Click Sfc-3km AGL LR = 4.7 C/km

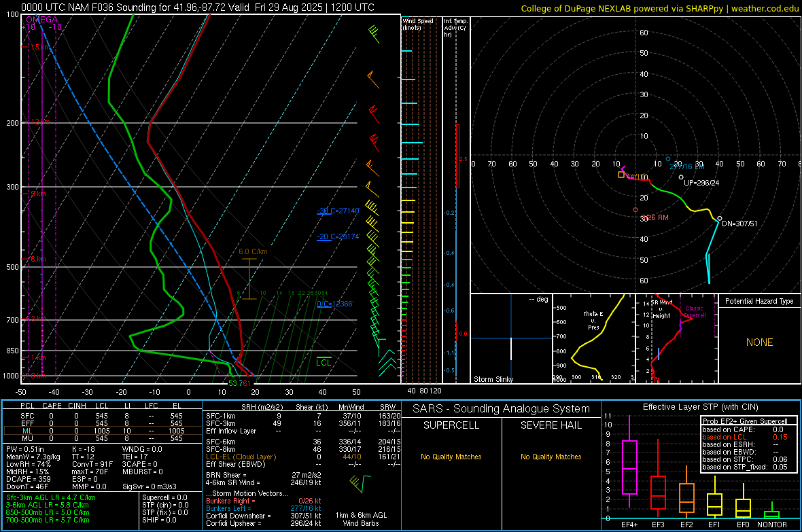point(51,497)
